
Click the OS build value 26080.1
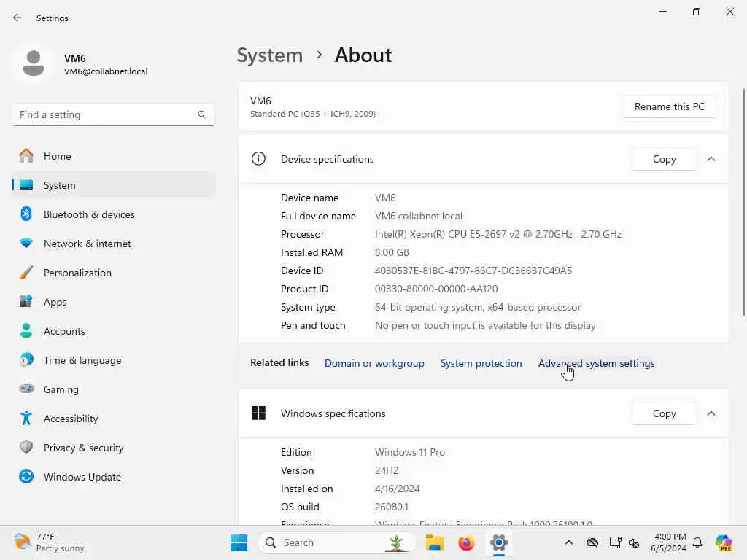391,507
